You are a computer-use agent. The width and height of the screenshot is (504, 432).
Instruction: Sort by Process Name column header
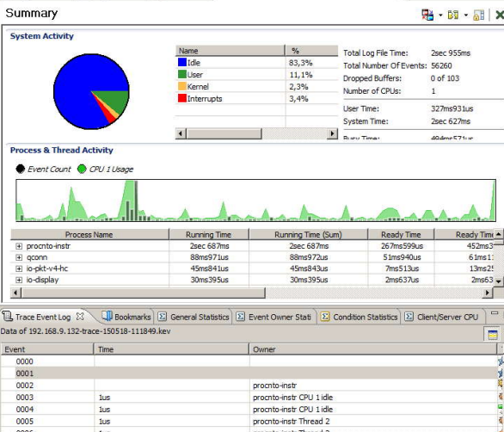click(x=89, y=234)
